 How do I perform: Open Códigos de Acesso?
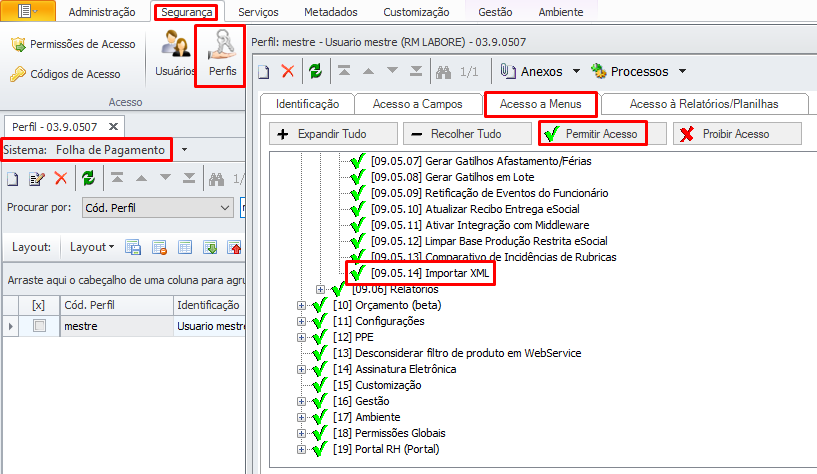coord(65,74)
